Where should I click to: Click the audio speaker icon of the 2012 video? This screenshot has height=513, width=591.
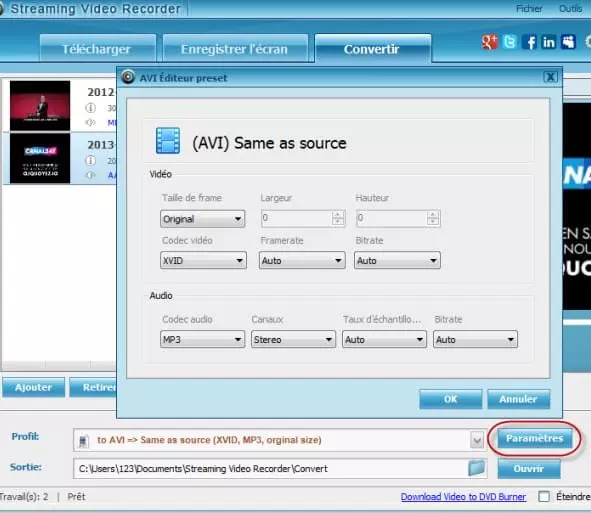point(90,123)
